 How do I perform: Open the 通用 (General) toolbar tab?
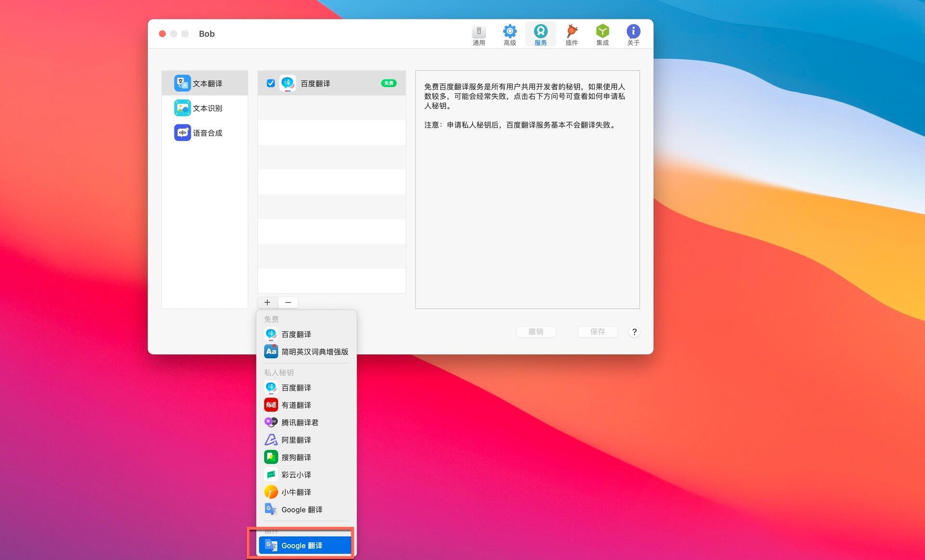click(x=478, y=35)
